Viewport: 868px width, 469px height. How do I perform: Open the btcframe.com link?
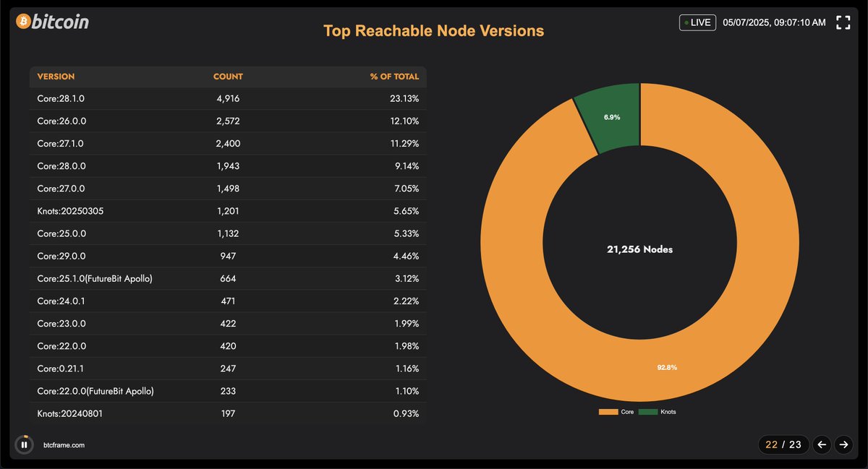pos(64,445)
